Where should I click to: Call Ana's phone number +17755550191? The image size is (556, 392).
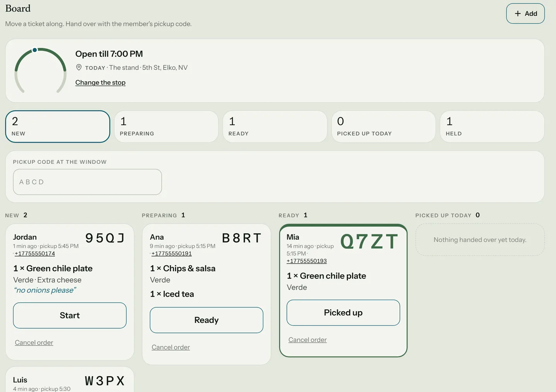point(171,254)
